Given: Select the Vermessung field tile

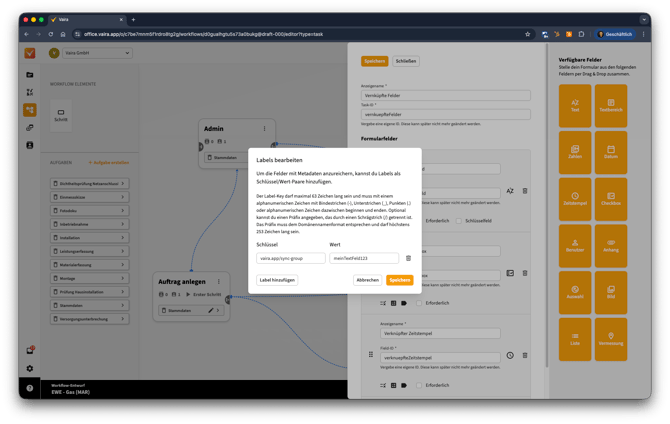Looking at the screenshot, I should point(610,339).
